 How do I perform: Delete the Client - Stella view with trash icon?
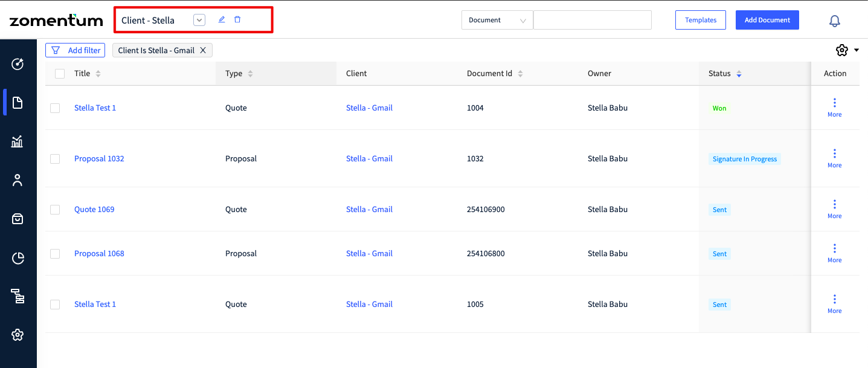237,20
